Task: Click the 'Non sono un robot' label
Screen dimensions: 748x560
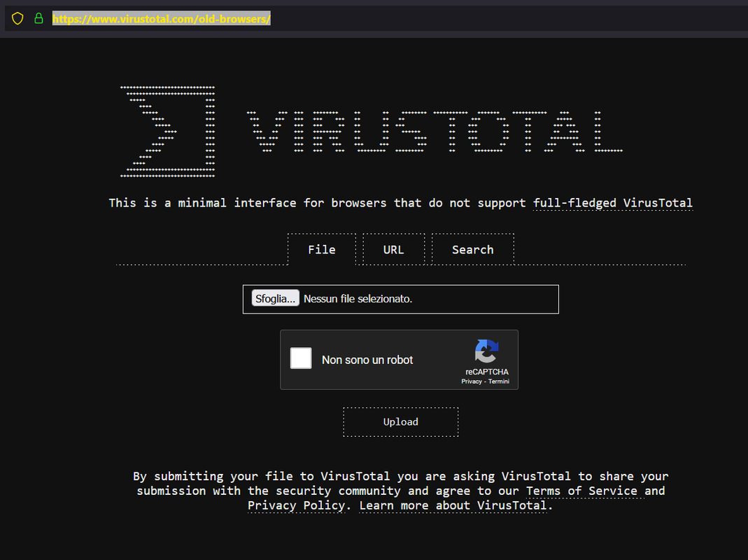Action: pos(367,360)
